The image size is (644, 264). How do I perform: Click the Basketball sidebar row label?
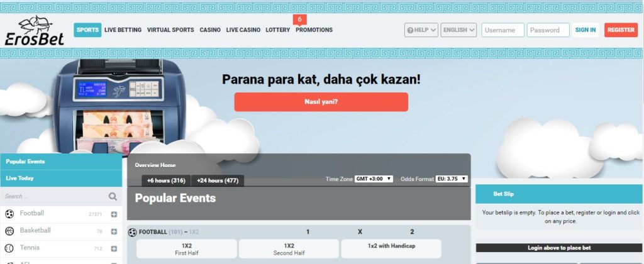point(35,231)
